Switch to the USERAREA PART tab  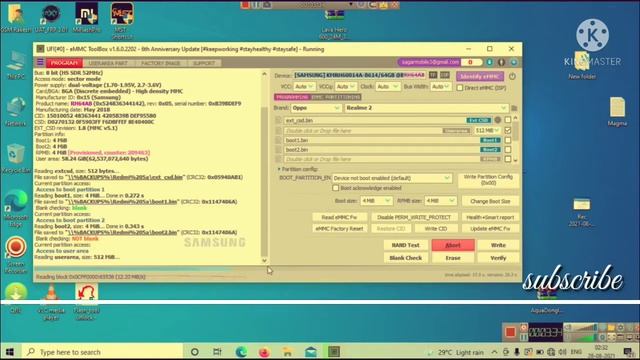coord(108,63)
